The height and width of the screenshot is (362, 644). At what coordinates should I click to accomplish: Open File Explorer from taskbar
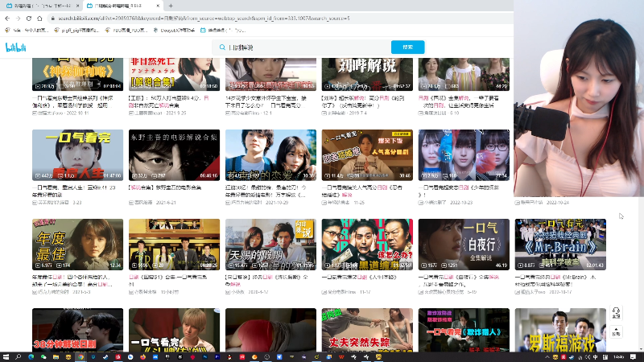tap(56, 357)
